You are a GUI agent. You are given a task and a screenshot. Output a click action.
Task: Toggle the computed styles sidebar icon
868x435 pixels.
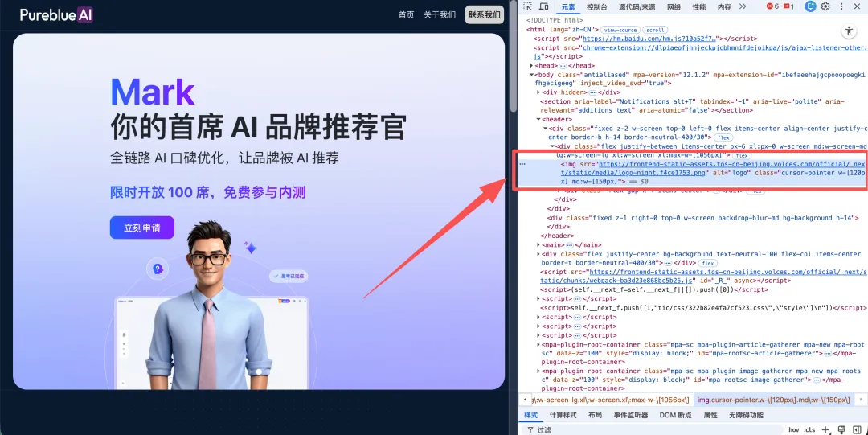pos(857,429)
